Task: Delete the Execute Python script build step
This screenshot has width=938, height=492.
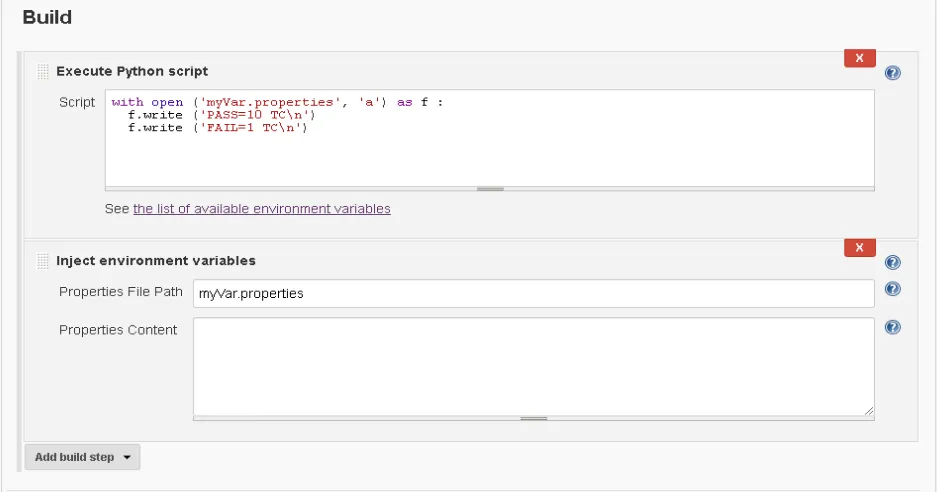Action: pyautogui.click(x=859, y=58)
